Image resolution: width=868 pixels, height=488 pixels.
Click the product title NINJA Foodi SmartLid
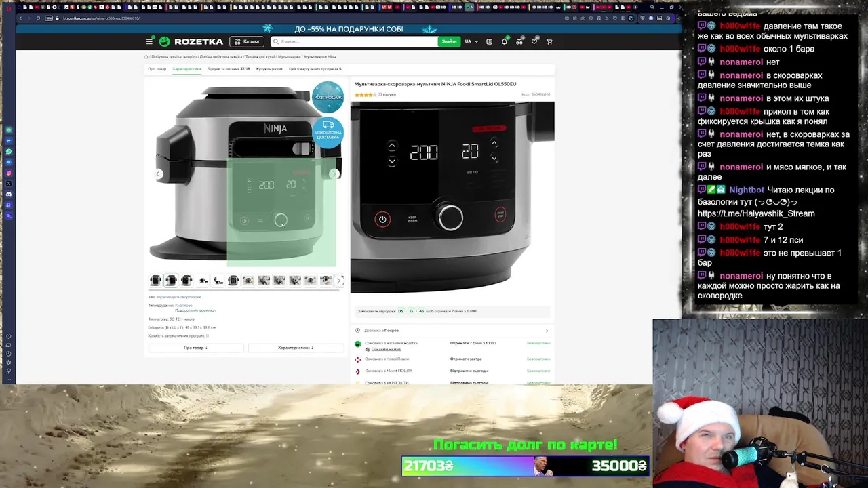435,84
